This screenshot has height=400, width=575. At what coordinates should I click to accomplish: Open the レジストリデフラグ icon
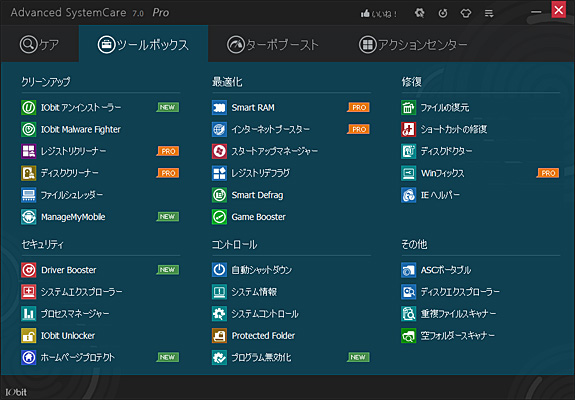[x=219, y=173]
